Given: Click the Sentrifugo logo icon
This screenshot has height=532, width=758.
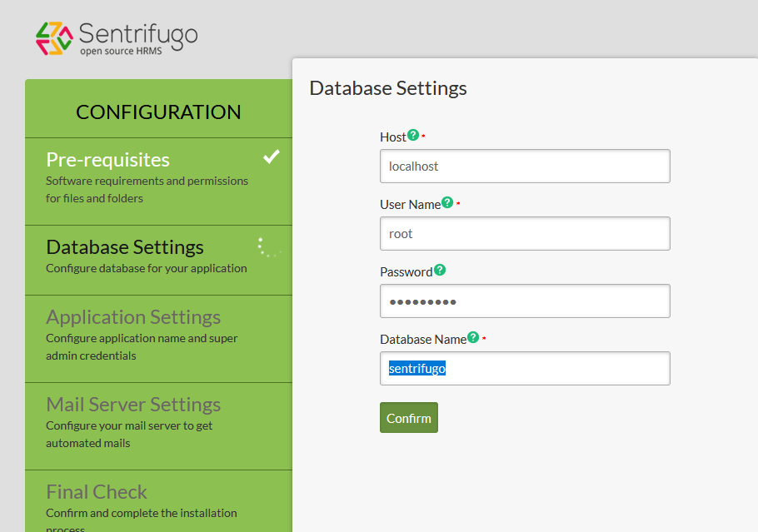Looking at the screenshot, I should [x=54, y=38].
